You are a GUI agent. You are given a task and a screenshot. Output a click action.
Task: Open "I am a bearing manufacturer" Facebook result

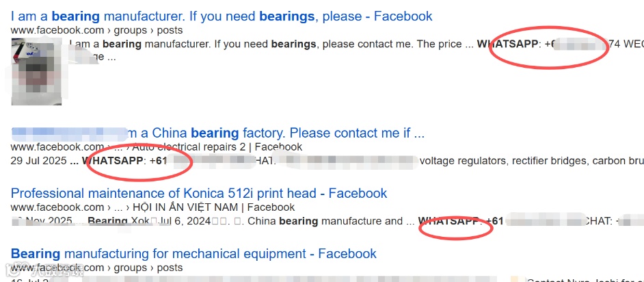point(222,16)
